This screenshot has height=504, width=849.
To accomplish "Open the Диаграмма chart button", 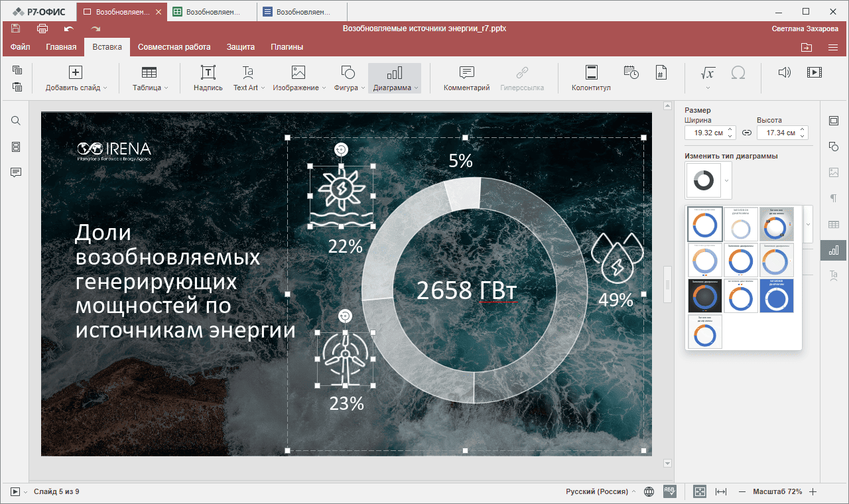I will coord(395,78).
